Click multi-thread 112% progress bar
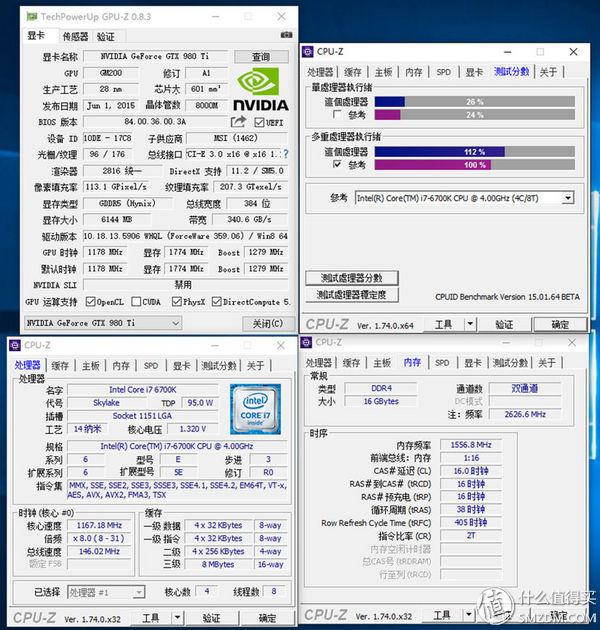This screenshot has width=600, height=630. coord(475,151)
